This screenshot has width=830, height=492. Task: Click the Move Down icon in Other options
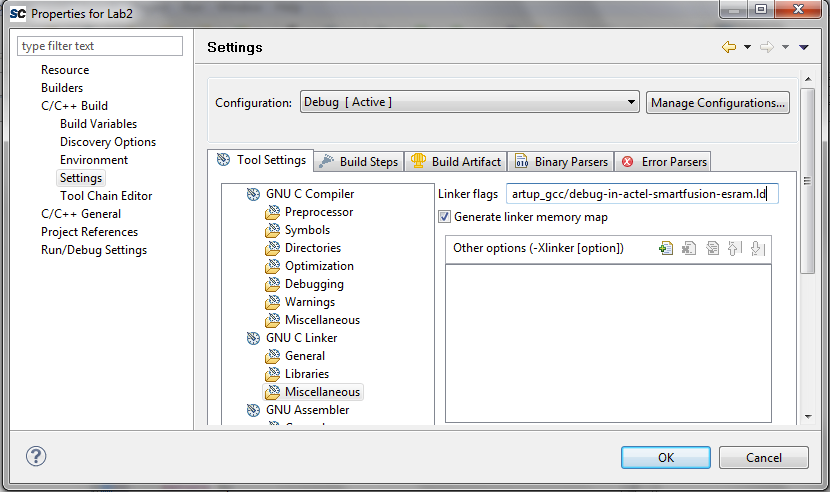point(758,248)
